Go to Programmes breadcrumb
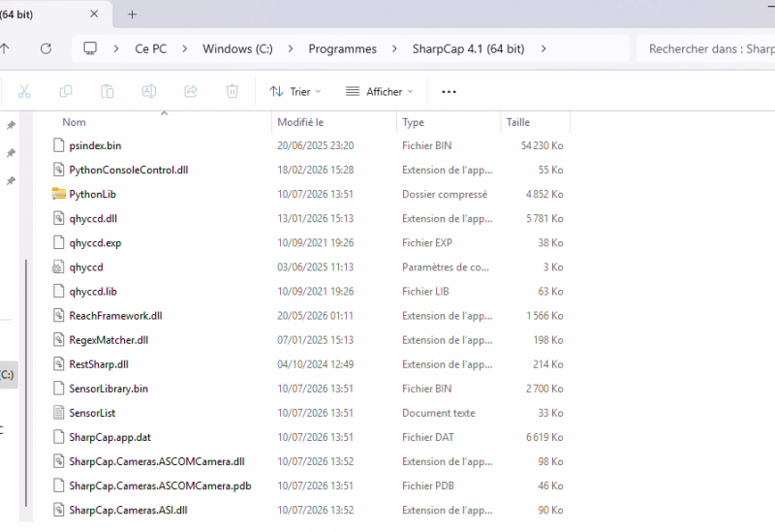Screen dimensions: 775x532 (x=343, y=49)
